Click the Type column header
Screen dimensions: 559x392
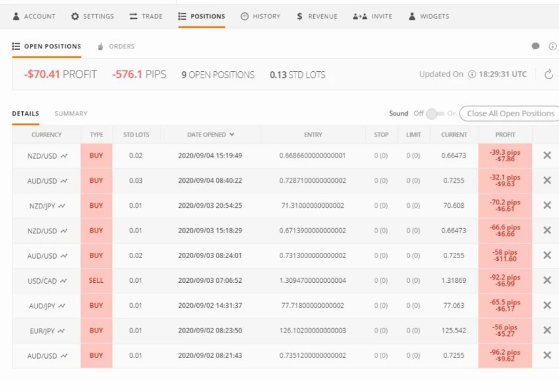(x=97, y=135)
